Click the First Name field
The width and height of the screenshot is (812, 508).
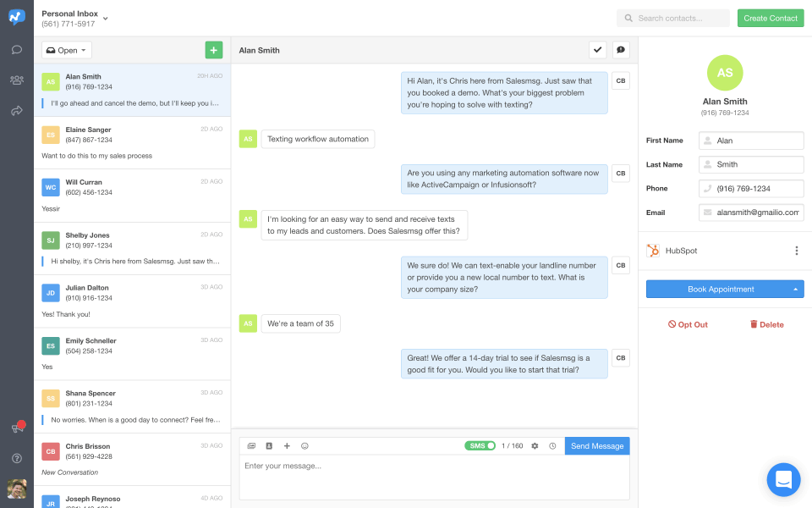pyautogui.click(x=751, y=141)
